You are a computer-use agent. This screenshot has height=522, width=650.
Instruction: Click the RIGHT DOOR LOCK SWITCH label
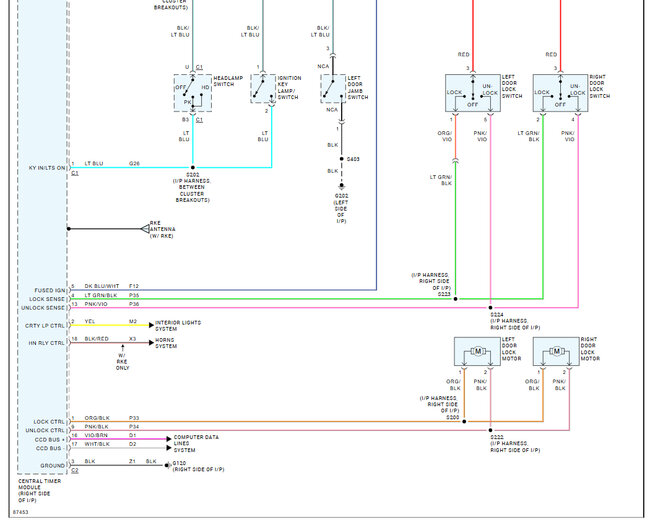[x=599, y=86]
